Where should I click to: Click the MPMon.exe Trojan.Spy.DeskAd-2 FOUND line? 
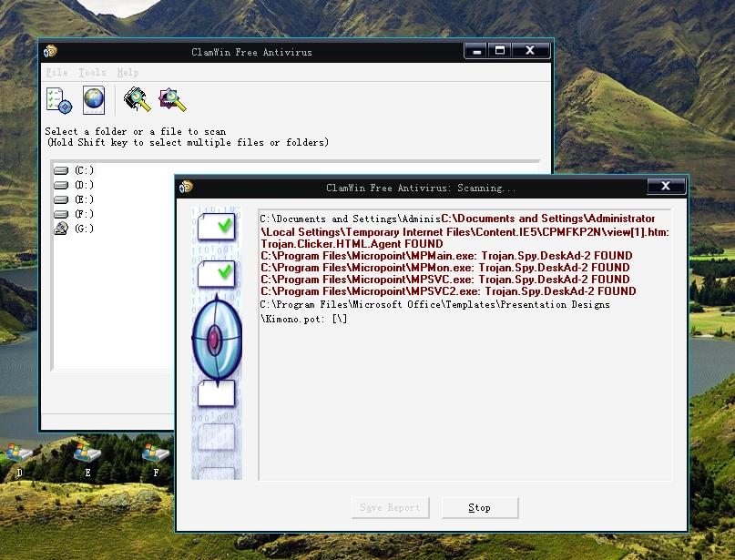tap(444, 268)
